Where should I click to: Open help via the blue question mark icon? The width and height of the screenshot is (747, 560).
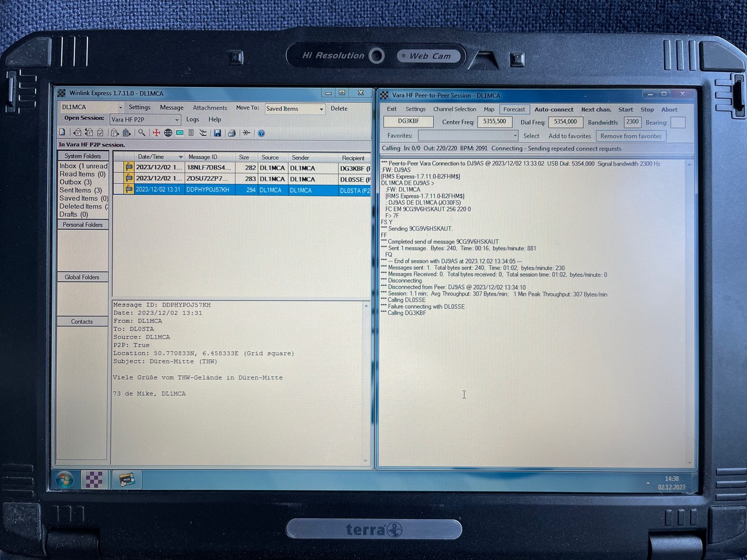click(x=261, y=133)
